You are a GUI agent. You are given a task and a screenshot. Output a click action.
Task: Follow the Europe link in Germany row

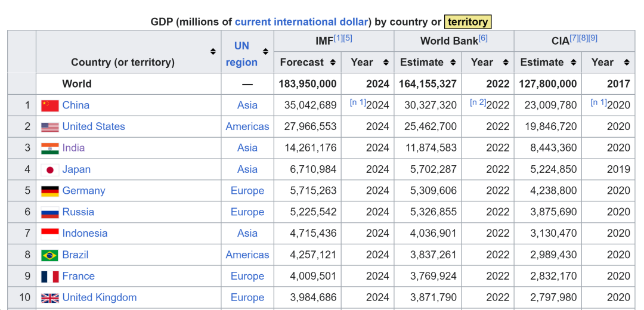tap(247, 191)
